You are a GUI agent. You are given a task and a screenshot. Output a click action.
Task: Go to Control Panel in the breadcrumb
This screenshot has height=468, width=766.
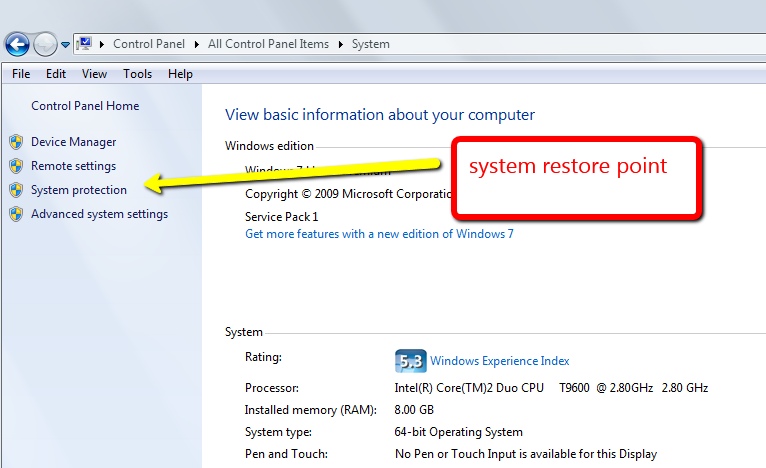coord(149,44)
